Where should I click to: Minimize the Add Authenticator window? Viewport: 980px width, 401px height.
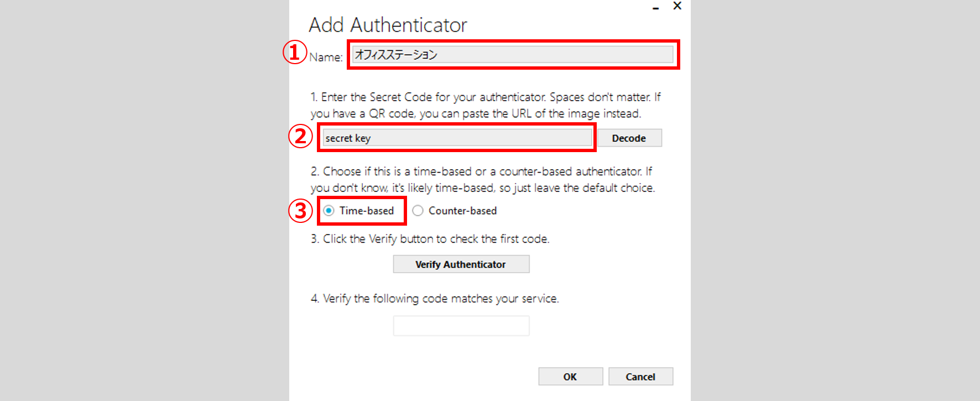(x=656, y=7)
